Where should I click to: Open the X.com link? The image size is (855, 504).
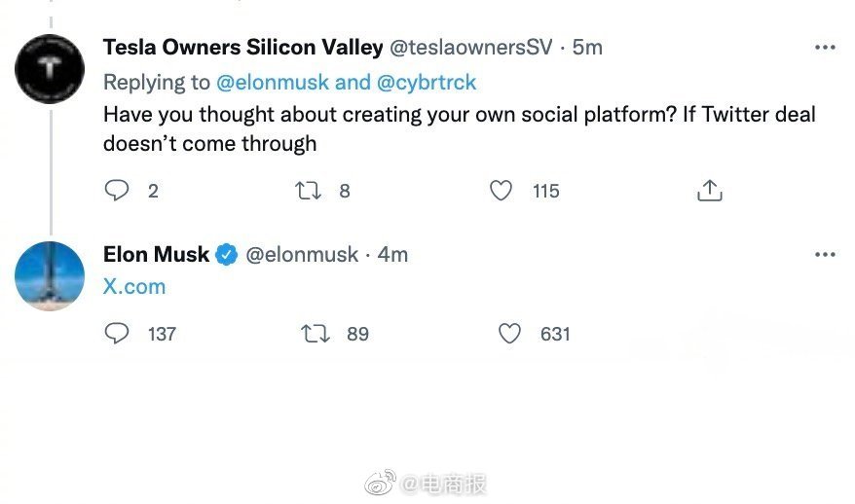(134, 287)
